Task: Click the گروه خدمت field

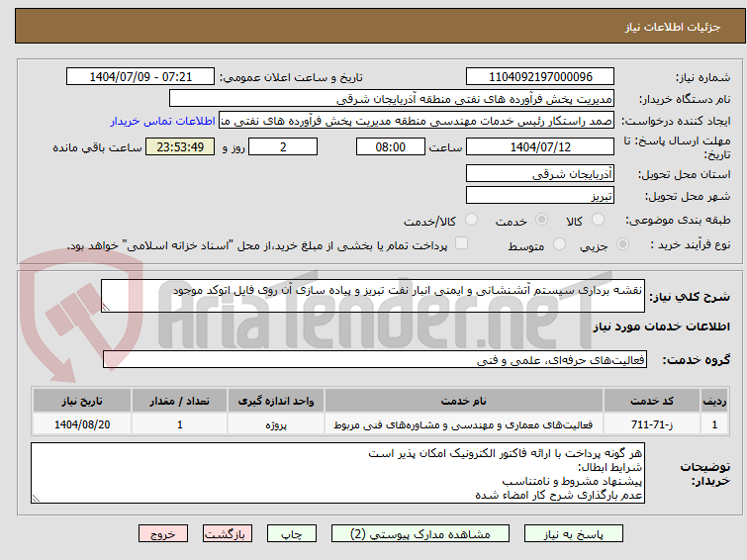Action: [x=375, y=359]
